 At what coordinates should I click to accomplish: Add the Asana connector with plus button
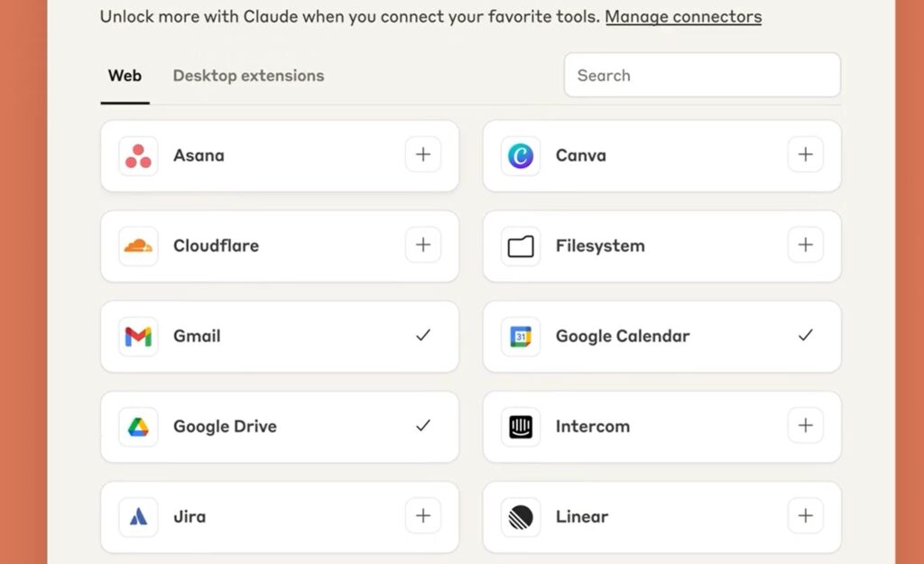click(423, 154)
